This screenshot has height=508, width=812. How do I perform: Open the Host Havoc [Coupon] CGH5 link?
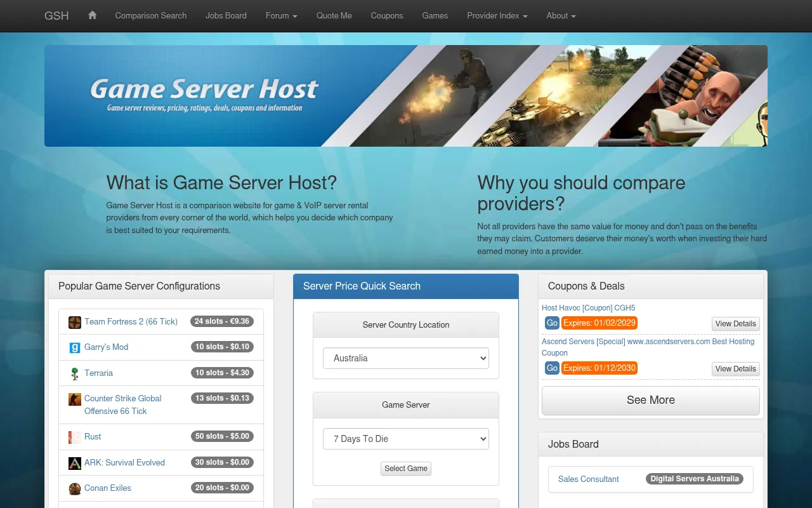pos(589,308)
